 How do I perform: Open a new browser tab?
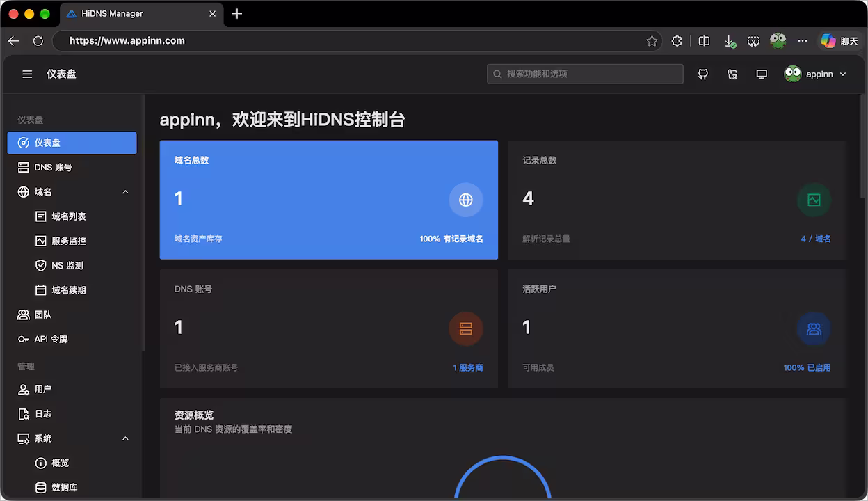pos(237,14)
